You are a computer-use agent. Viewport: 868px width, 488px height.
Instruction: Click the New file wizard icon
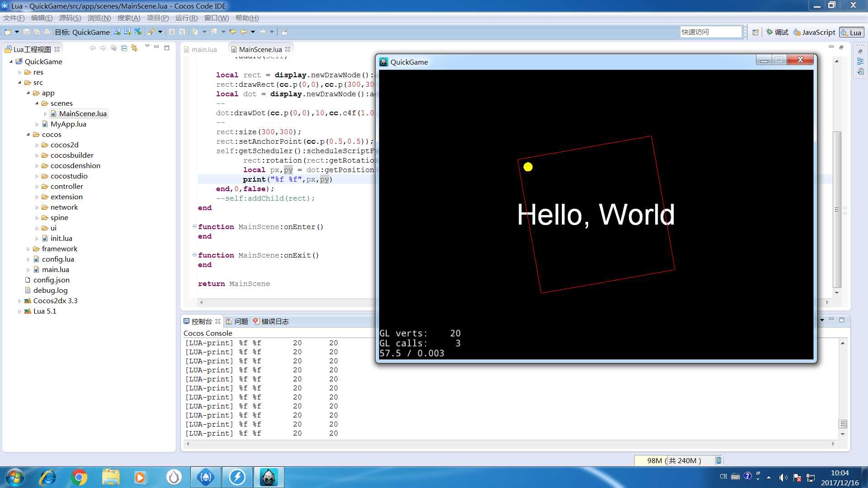click(8, 32)
